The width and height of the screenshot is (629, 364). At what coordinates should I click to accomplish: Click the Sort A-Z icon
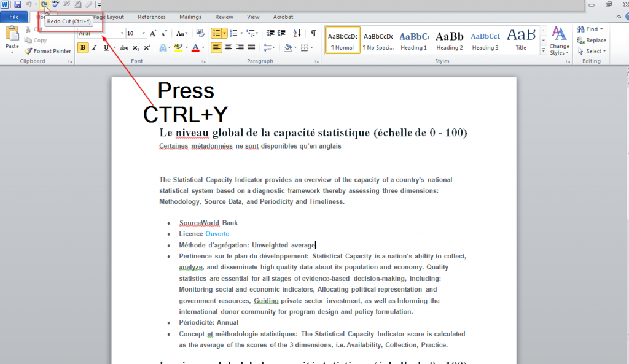297,33
